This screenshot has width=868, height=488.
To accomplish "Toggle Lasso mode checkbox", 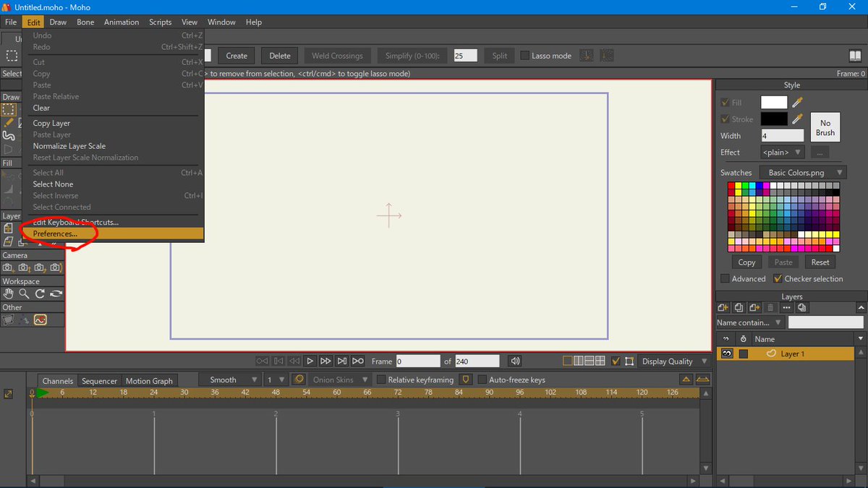I will [x=525, y=56].
